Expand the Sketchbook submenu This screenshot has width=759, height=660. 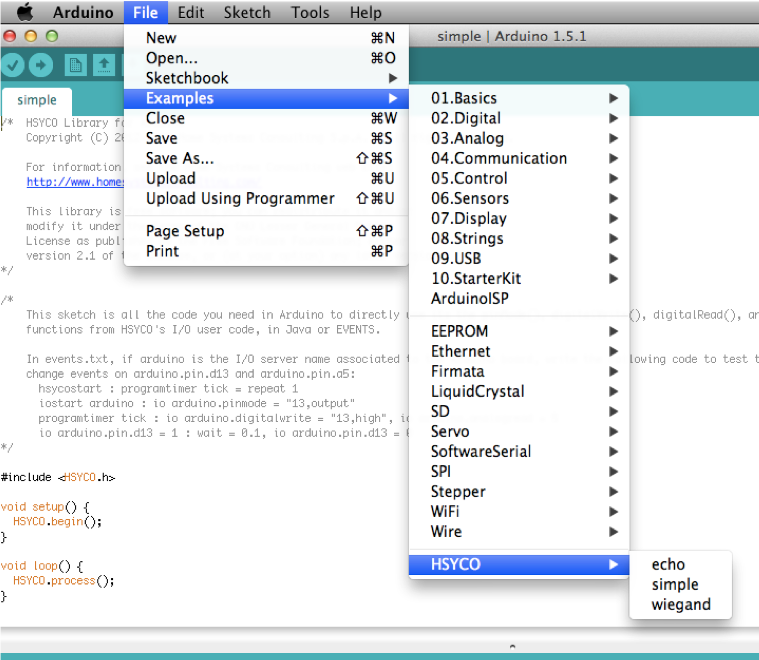[x=266, y=78]
